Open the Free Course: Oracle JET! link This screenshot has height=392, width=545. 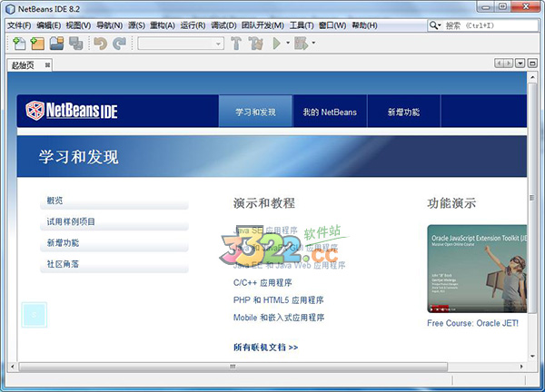(472, 323)
